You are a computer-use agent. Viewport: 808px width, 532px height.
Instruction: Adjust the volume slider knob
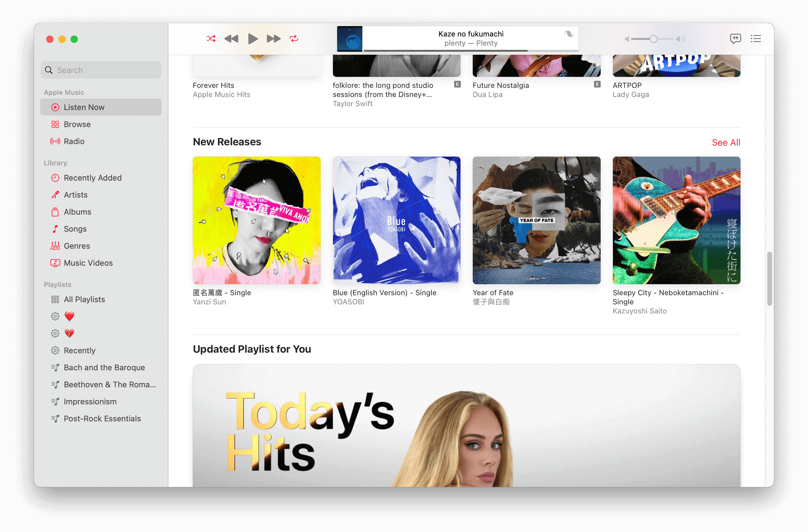click(653, 39)
